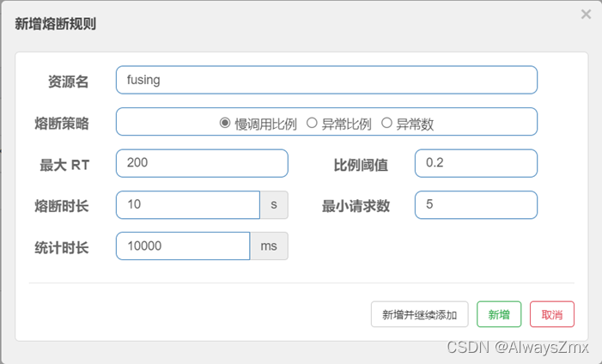Click the 统计时长 input showing 10000
The height and width of the screenshot is (364, 602).
point(183,246)
